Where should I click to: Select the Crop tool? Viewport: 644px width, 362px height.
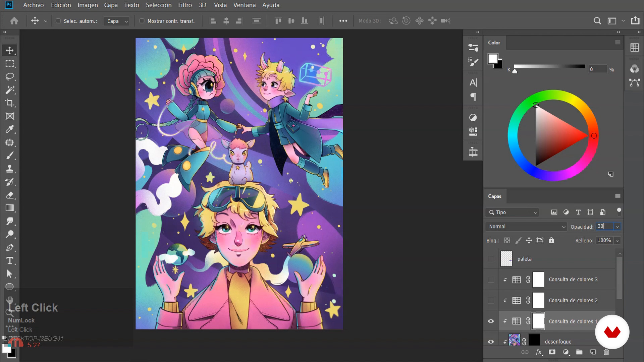click(10, 103)
